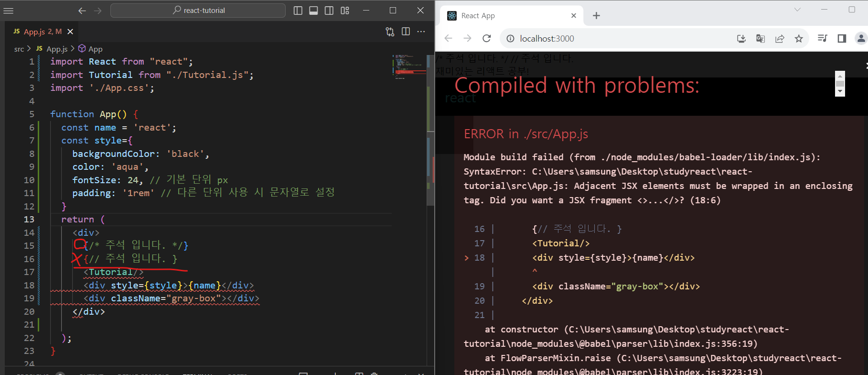
Task: Click "at constructor" stack trace line
Action: [626, 337]
